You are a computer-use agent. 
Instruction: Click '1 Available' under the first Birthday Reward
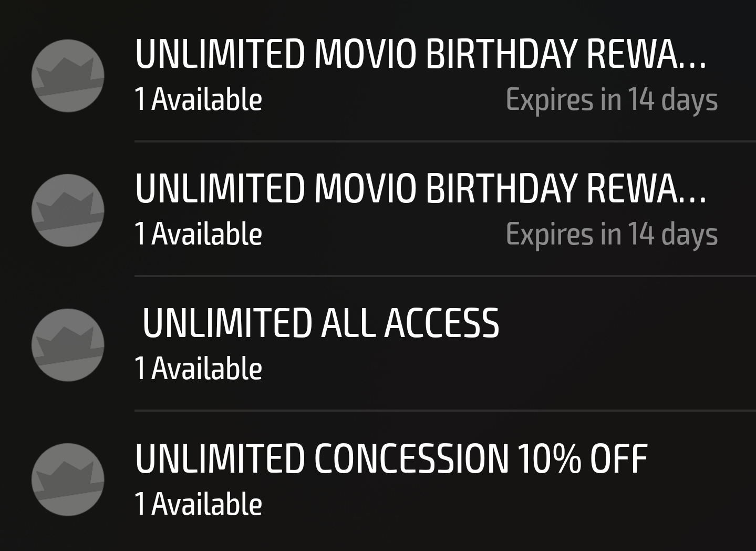point(199,99)
